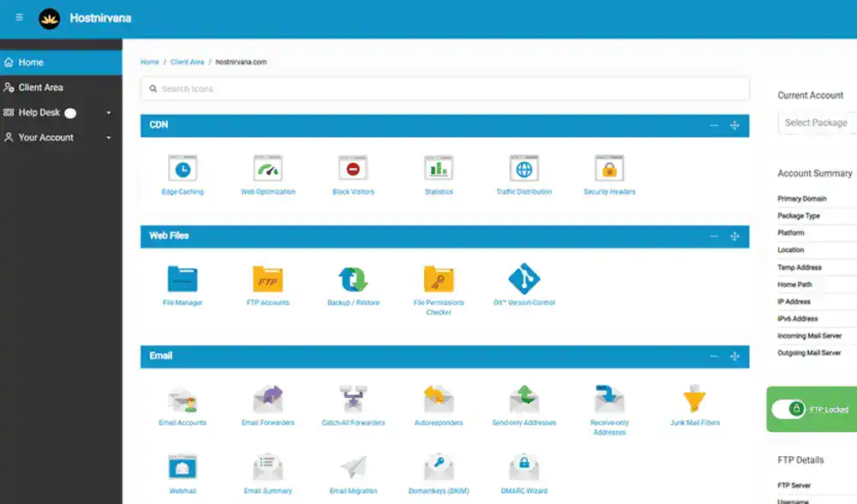This screenshot has height=504, width=857.
Task: Open Traffic Distribution icon
Action: 524,169
